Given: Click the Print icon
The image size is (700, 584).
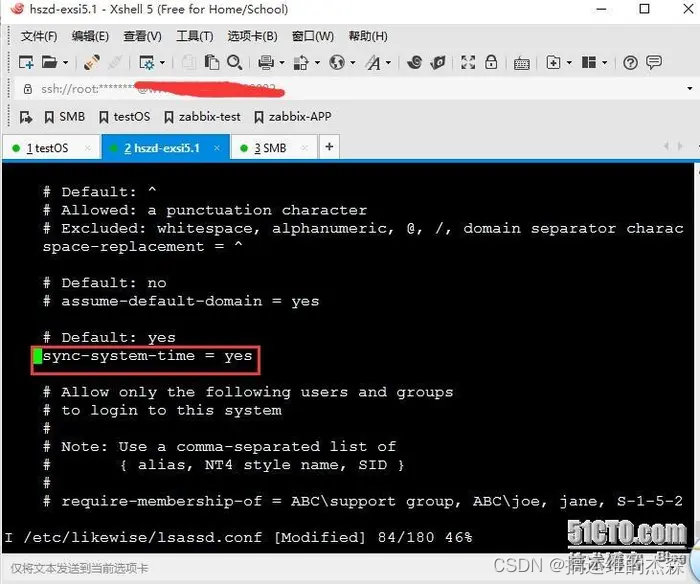Looking at the screenshot, I should tap(266, 62).
